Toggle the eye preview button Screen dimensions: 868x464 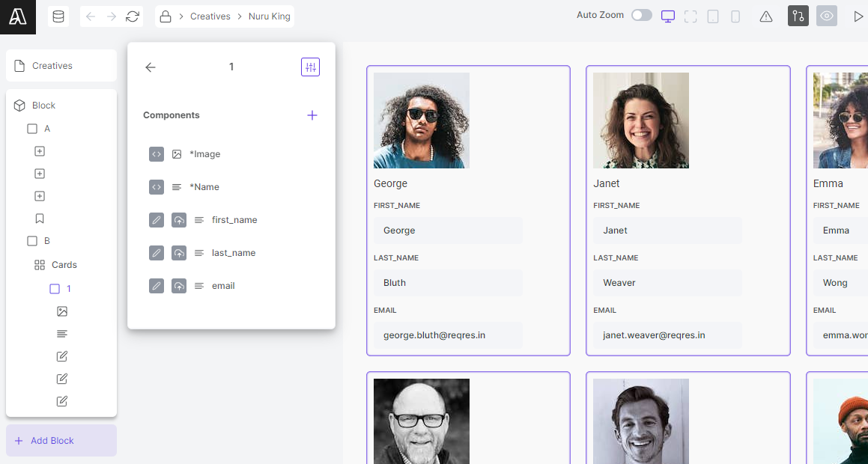(827, 16)
